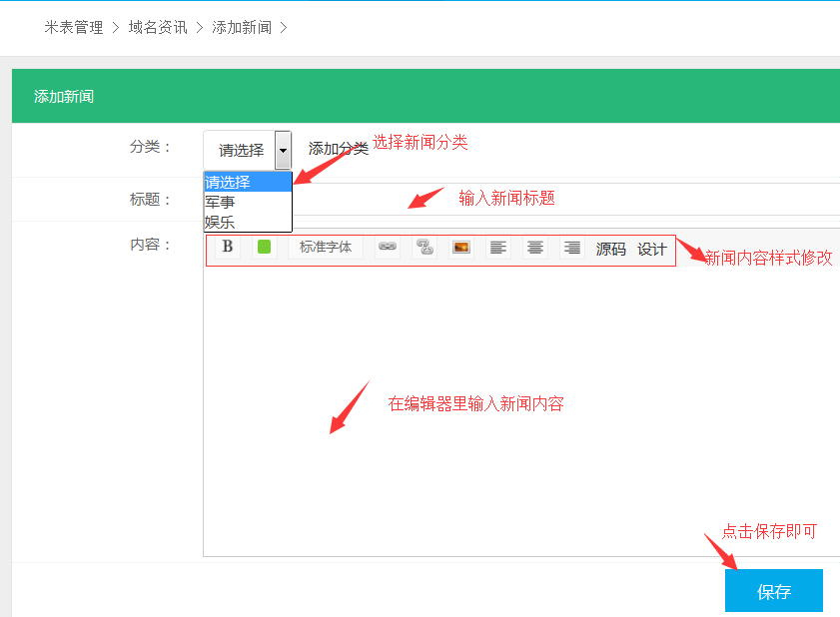Toggle bold text in editor toolbar

coord(227,247)
